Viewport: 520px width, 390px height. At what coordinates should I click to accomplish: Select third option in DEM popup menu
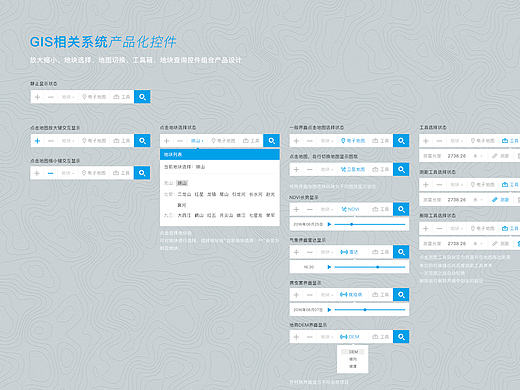click(x=353, y=366)
